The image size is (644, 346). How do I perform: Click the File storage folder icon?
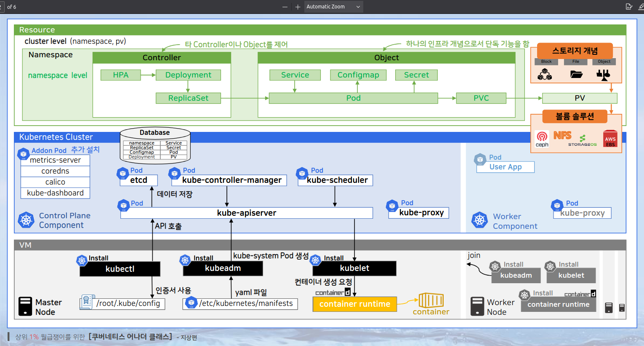[x=576, y=75]
